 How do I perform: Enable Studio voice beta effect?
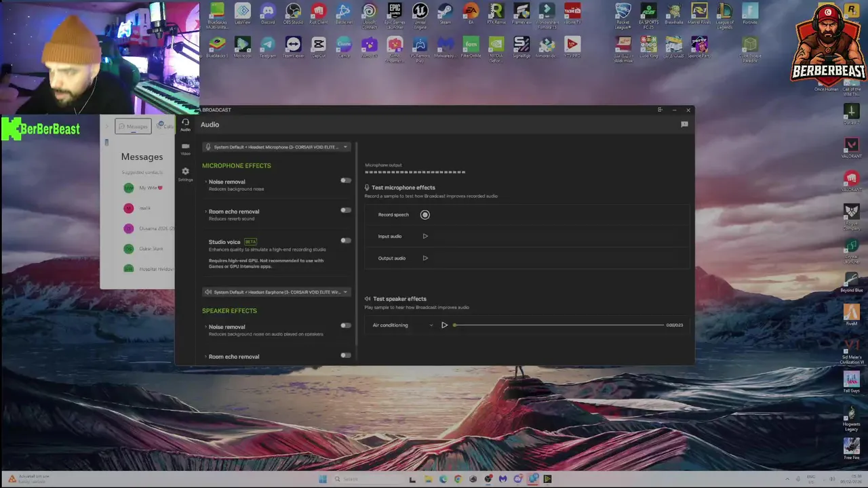pos(346,240)
